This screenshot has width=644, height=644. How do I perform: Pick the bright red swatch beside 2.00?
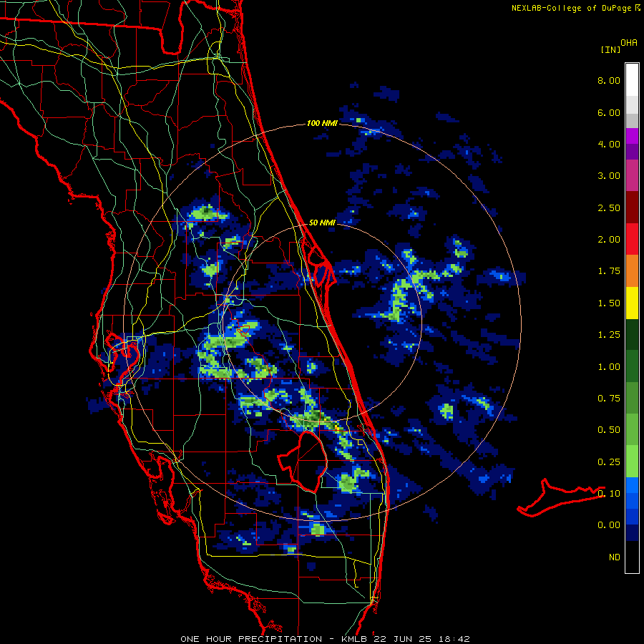pos(632,239)
